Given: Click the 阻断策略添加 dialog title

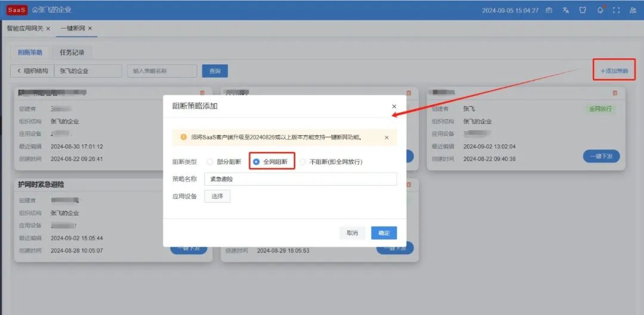Looking at the screenshot, I should pyautogui.click(x=194, y=106).
